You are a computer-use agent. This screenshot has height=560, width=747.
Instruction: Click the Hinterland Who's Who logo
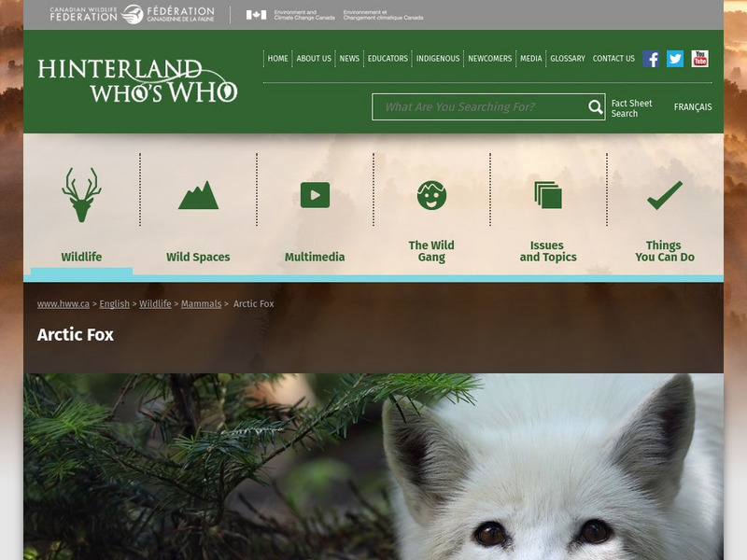137,81
